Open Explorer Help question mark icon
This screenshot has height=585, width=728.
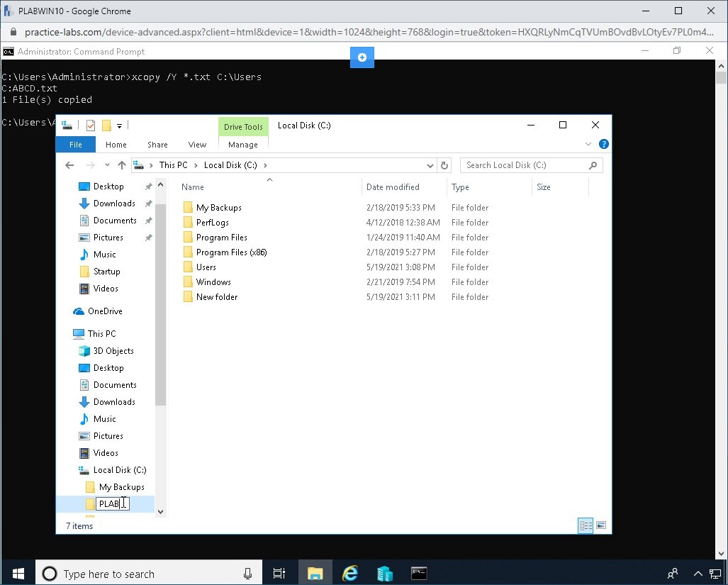point(603,144)
